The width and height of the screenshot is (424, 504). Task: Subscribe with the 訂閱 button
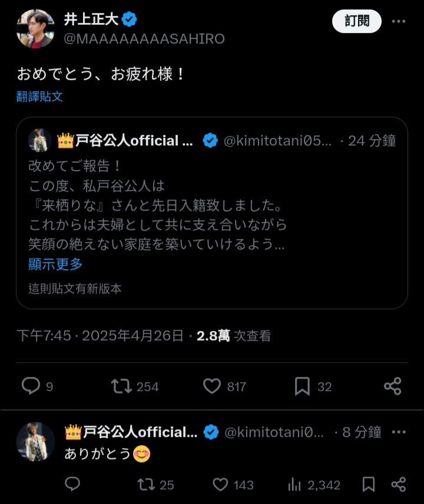click(x=357, y=21)
